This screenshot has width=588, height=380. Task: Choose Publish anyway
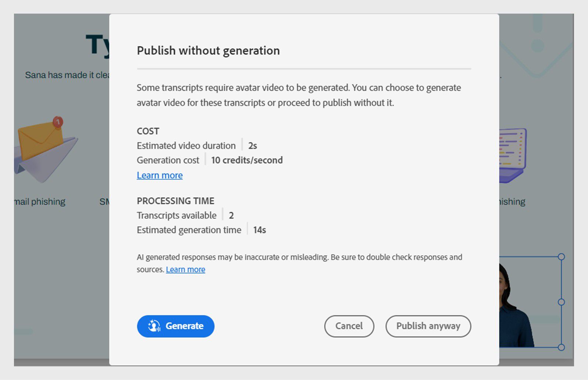(x=428, y=326)
